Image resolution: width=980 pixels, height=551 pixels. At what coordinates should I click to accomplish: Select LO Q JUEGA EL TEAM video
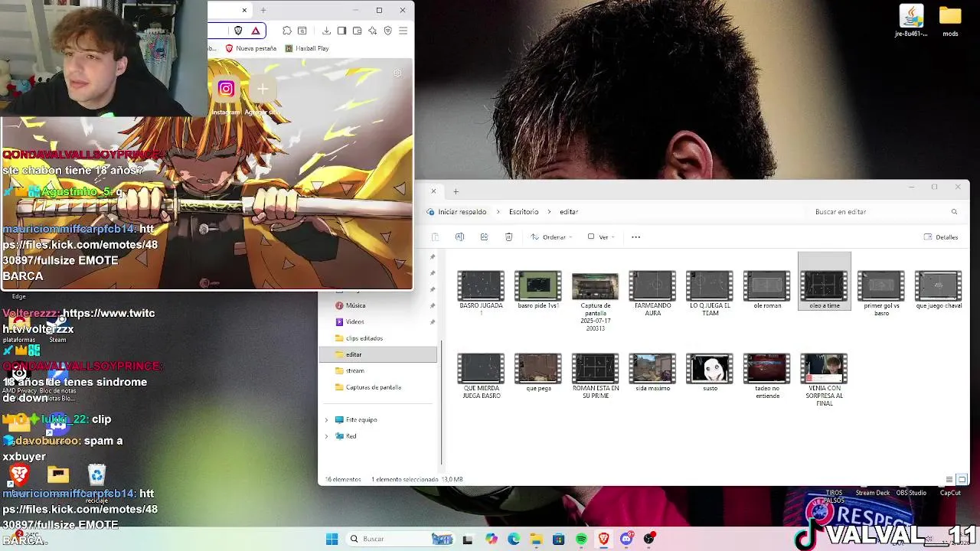pos(710,292)
